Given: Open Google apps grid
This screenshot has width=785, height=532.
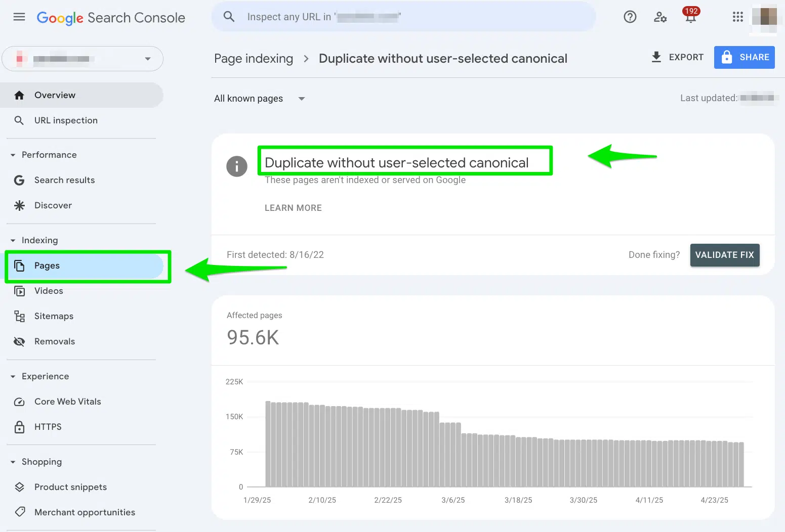Looking at the screenshot, I should pyautogui.click(x=737, y=17).
